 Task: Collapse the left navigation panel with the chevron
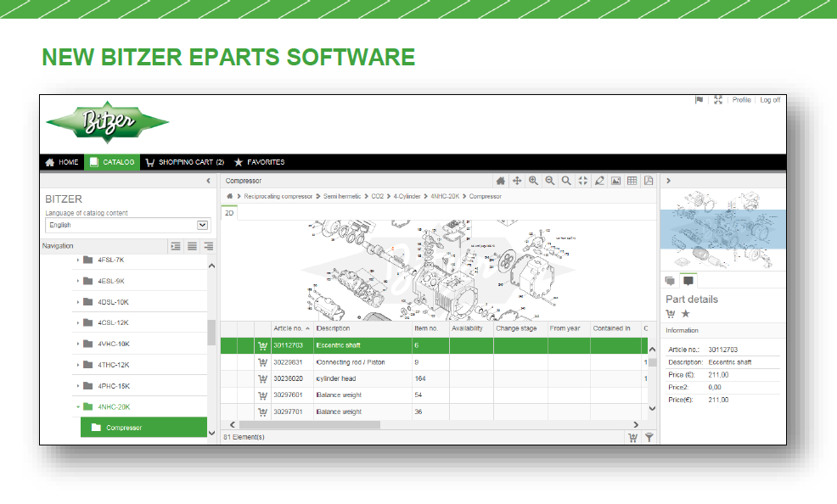click(x=208, y=181)
